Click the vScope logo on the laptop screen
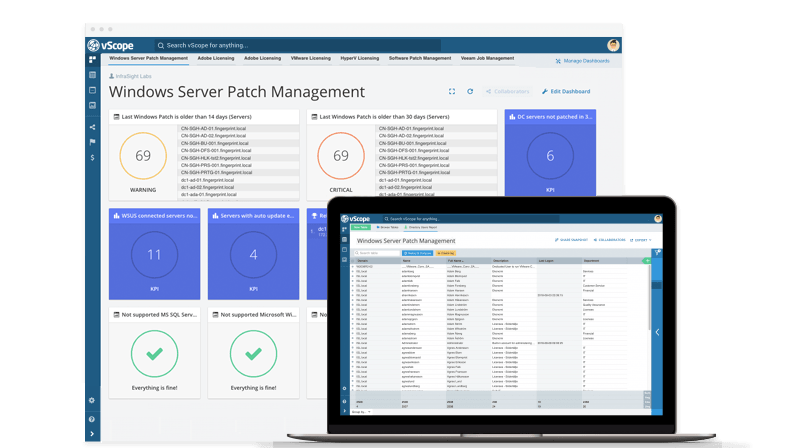This screenshot has height=448, width=800. tap(356, 219)
